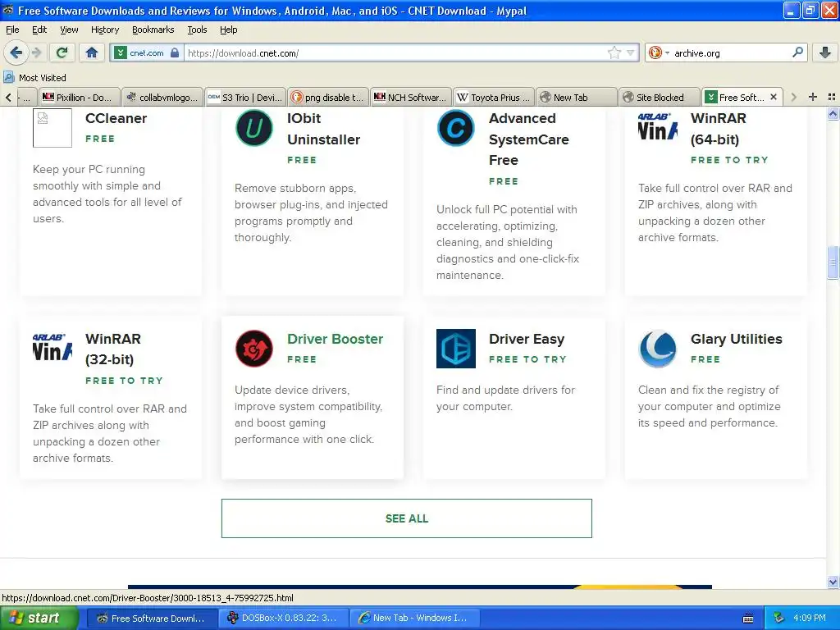Image resolution: width=840 pixels, height=630 pixels.
Task: Open a new tab with plus icon
Action: [813, 97]
